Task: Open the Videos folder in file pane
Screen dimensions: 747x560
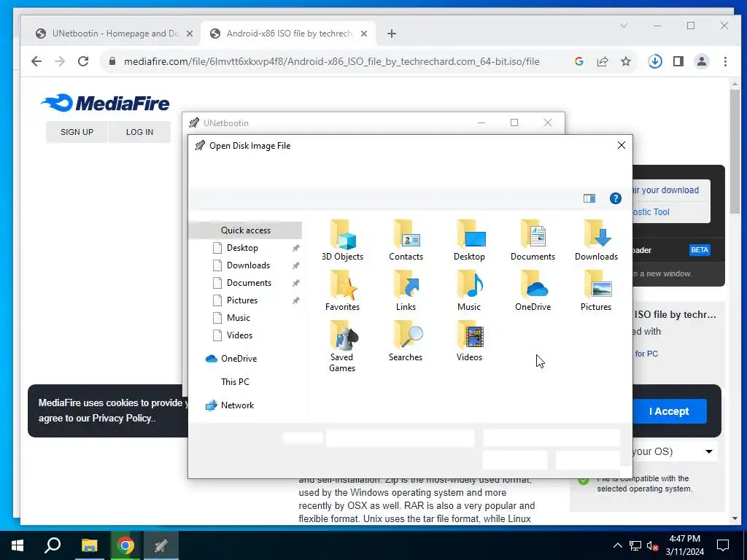Action: tap(469, 341)
